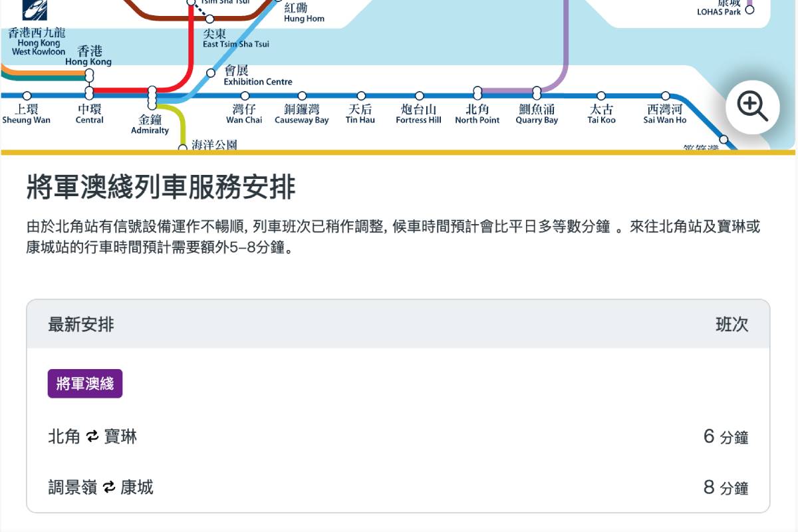Click the High Speed Rail logo icon
Viewport: 798px width, 532px height.
[35, 9]
